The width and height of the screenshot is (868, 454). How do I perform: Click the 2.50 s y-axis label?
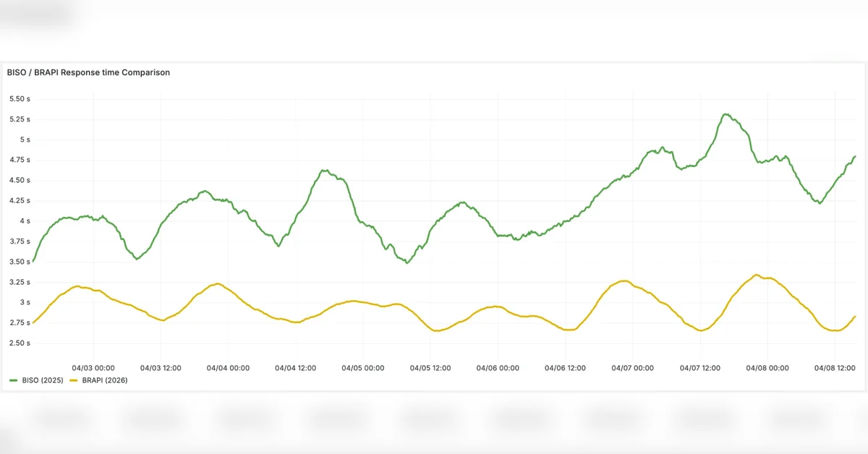[20, 343]
